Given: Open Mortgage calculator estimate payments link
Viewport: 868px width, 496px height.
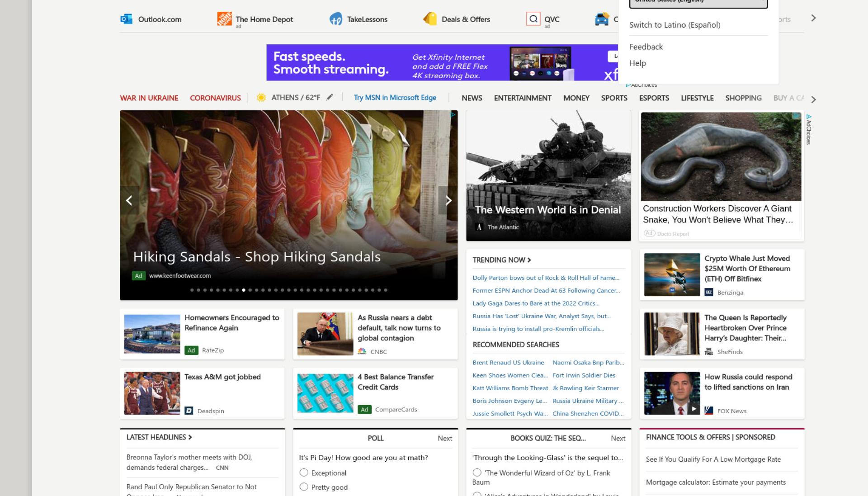Looking at the screenshot, I should click(x=716, y=482).
